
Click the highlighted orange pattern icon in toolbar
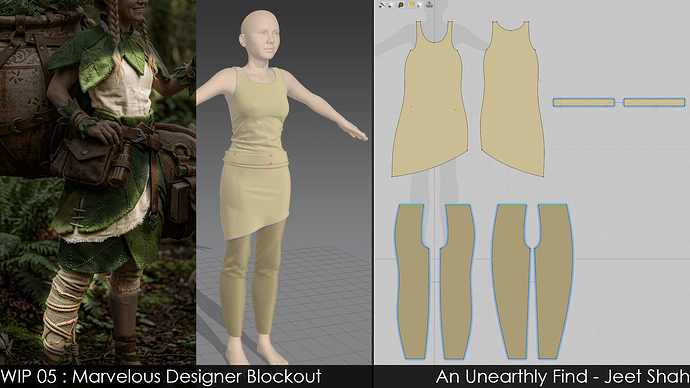pos(411,4)
